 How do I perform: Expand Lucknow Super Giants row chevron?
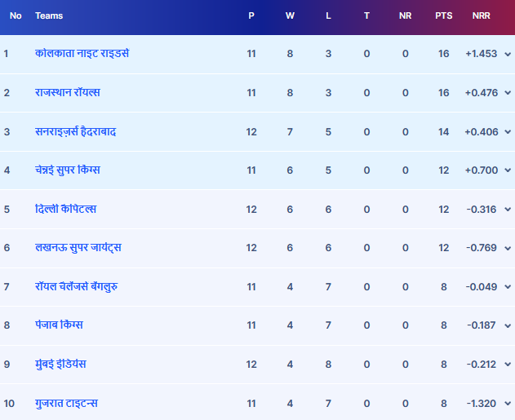[x=508, y=248]
